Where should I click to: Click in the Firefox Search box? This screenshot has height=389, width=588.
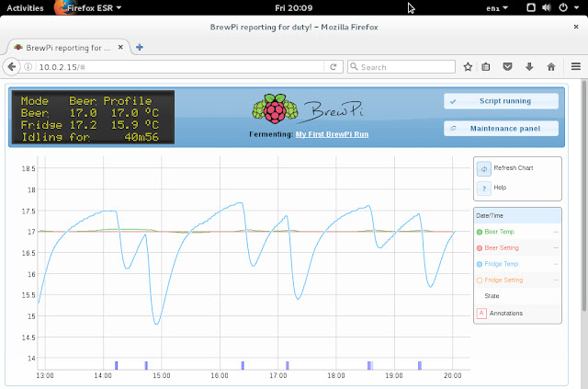pos(401,67)
